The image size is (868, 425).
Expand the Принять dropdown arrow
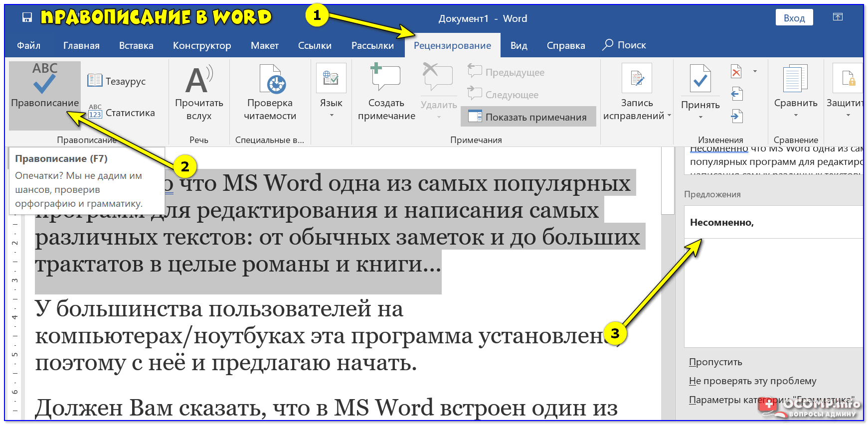(700, 117)
